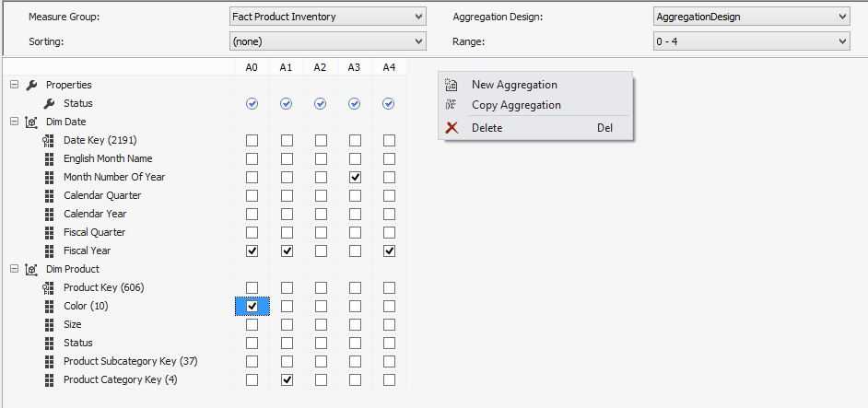Viewport: 868px width, 408px height.
Task: Click the Fiscal Year attribute grid icon
Action: [x=49, y=251]
